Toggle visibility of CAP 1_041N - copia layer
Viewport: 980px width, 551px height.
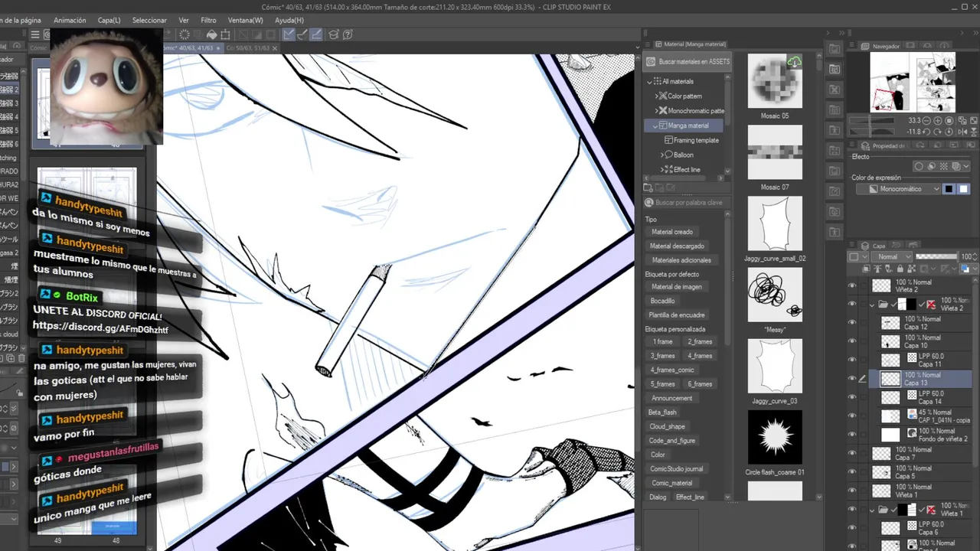pos(852,416)
